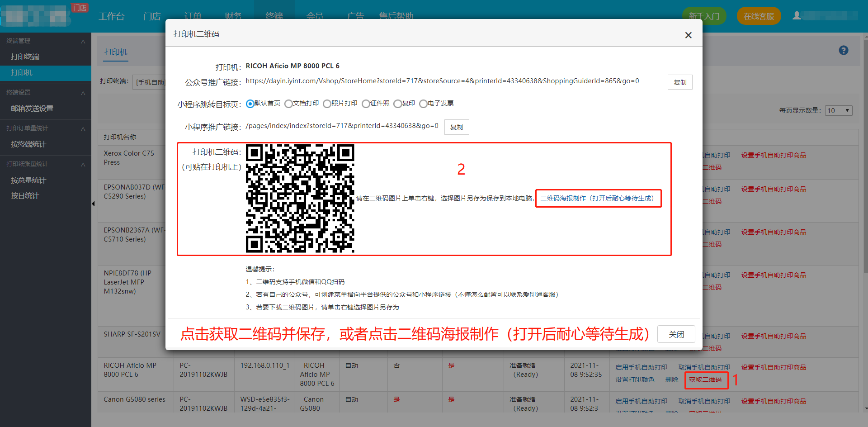This screenshot has width=868, height=427.
Task: Select the 默认首页 radio option
Action: (250, 104)
